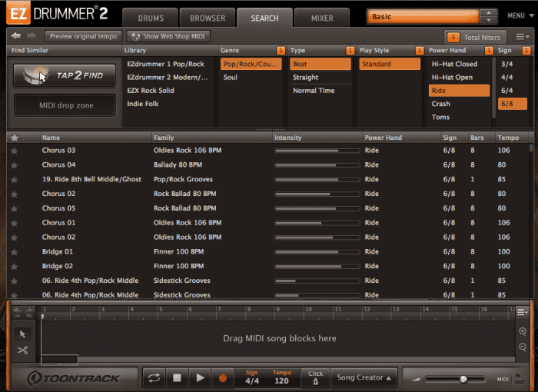
Task: Clear Total filters button
Action: (476, 37)
